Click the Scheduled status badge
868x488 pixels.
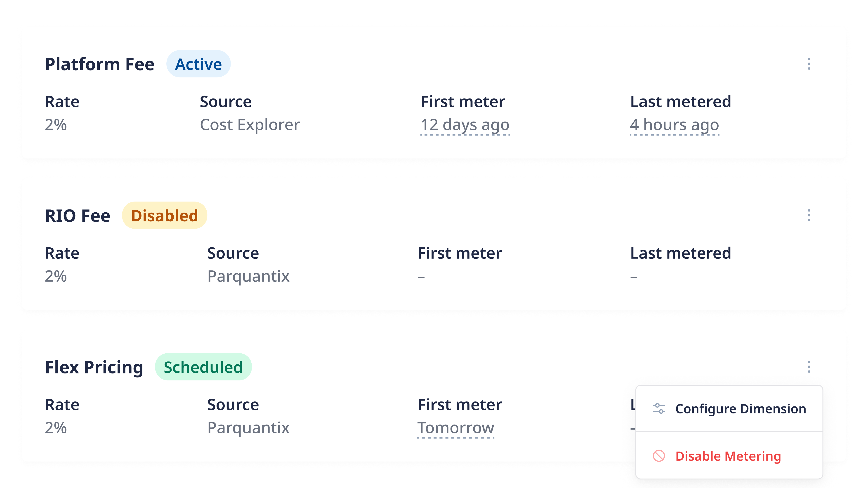click(203, 367)
